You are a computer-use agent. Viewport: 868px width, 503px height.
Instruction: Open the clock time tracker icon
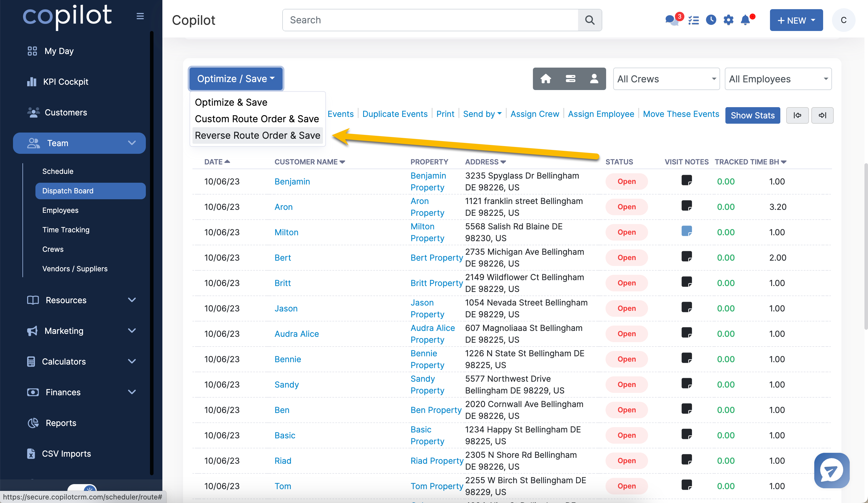point(711,20)
